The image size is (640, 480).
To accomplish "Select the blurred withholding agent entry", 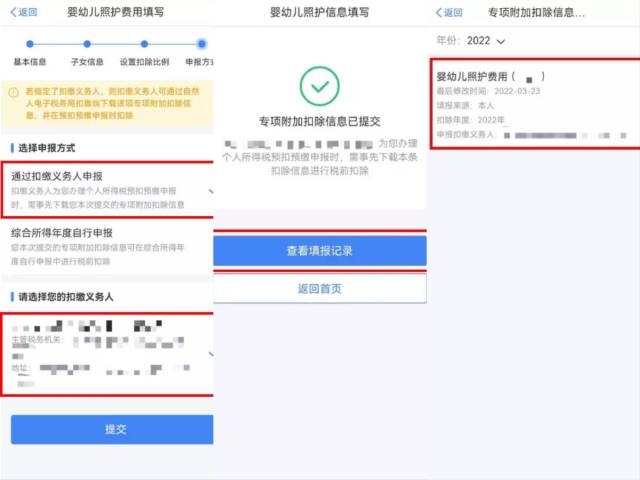I will coord(108,354).
